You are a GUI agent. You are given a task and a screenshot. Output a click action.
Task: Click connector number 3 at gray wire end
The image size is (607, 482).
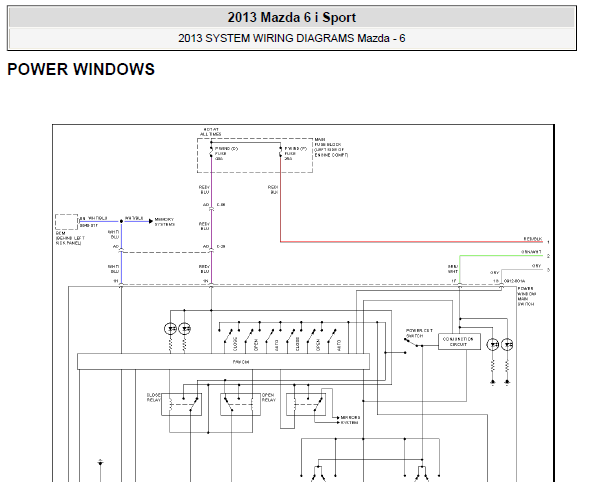[x=548, y=270]
